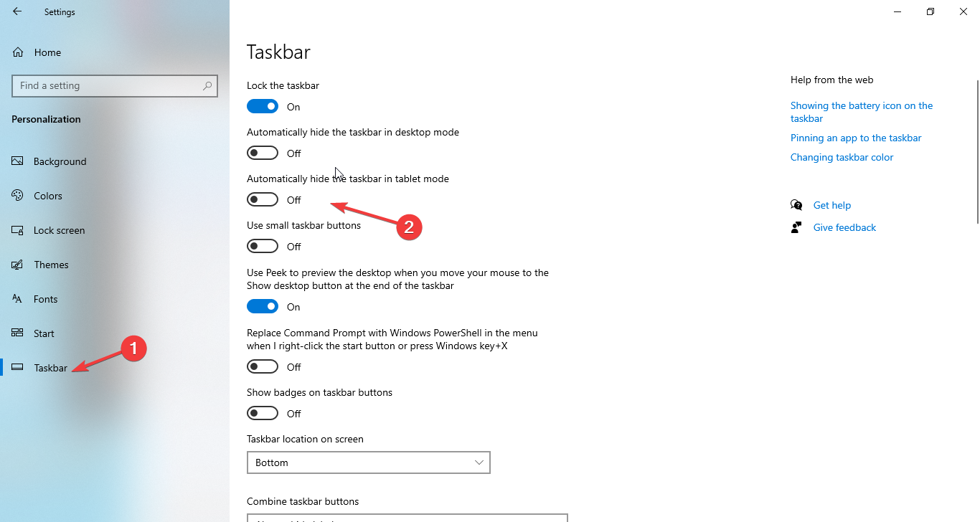Screen dimensions: 980x522
Task: Click the Home house icon
Action: (x=18, y=52)
